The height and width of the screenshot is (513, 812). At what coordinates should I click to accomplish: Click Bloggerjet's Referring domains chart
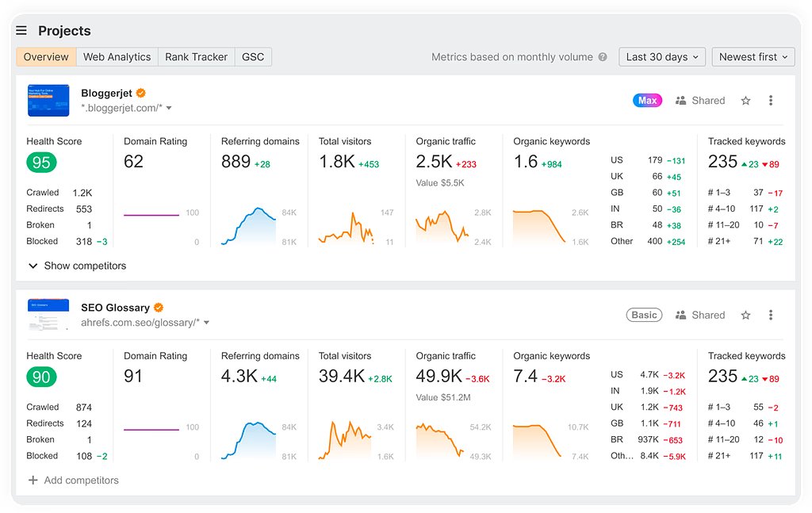248,226
